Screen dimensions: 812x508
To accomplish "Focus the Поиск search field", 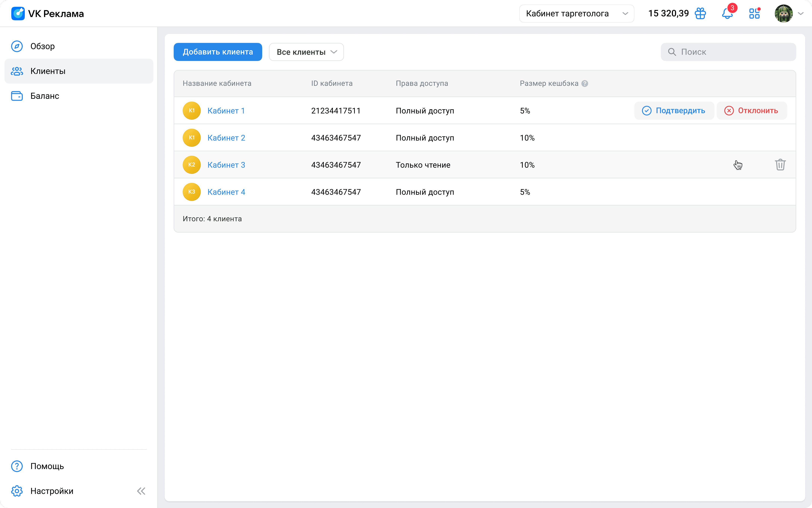I will pos(728,52).
